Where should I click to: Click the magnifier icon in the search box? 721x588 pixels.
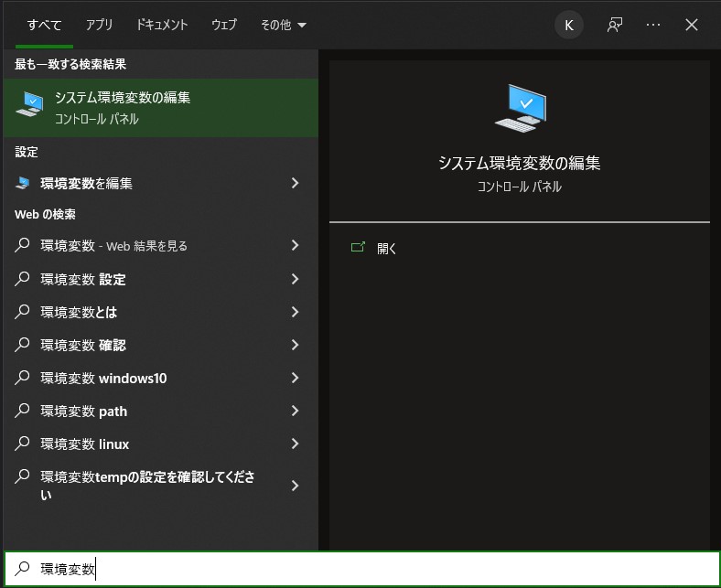(22, 569)
